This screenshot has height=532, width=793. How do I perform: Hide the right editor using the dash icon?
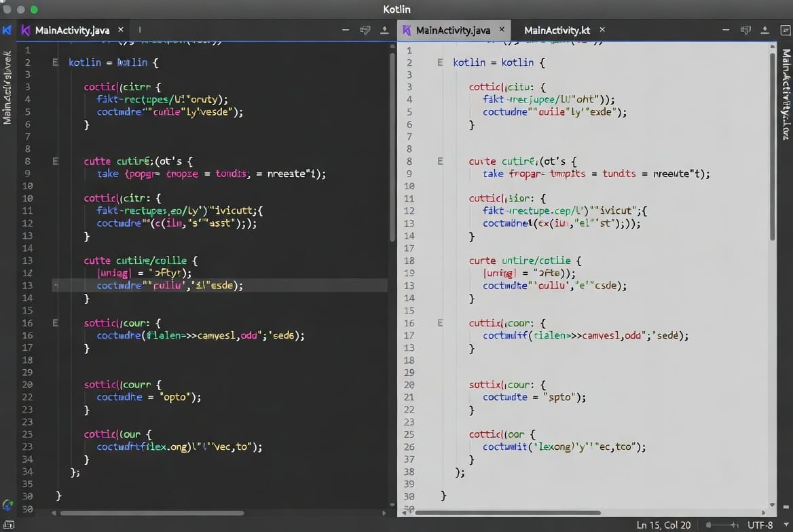coord(726,30)
